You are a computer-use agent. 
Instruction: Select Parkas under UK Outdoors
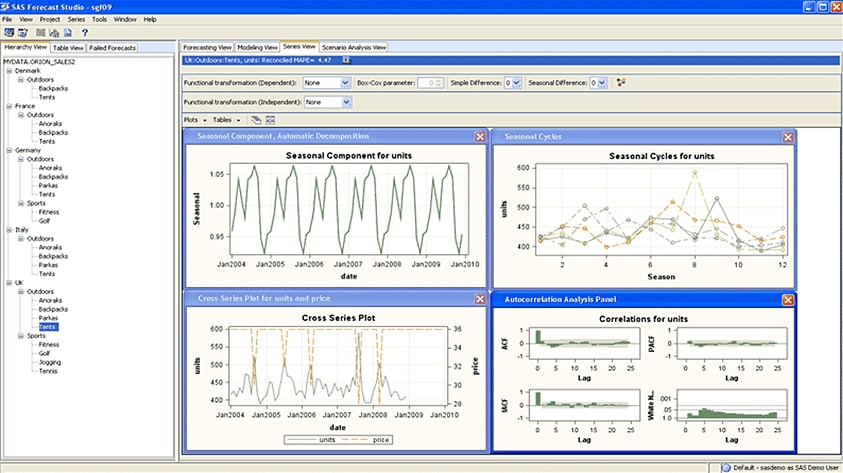tap(48, 318)
